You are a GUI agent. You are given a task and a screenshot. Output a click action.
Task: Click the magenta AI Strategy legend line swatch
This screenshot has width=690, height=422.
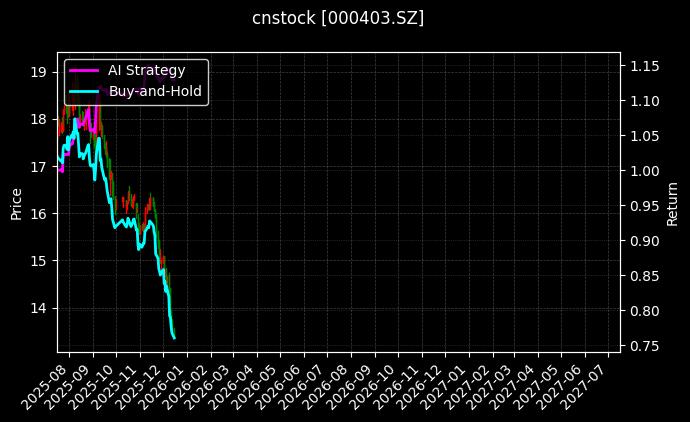click(x=84, y=70)
